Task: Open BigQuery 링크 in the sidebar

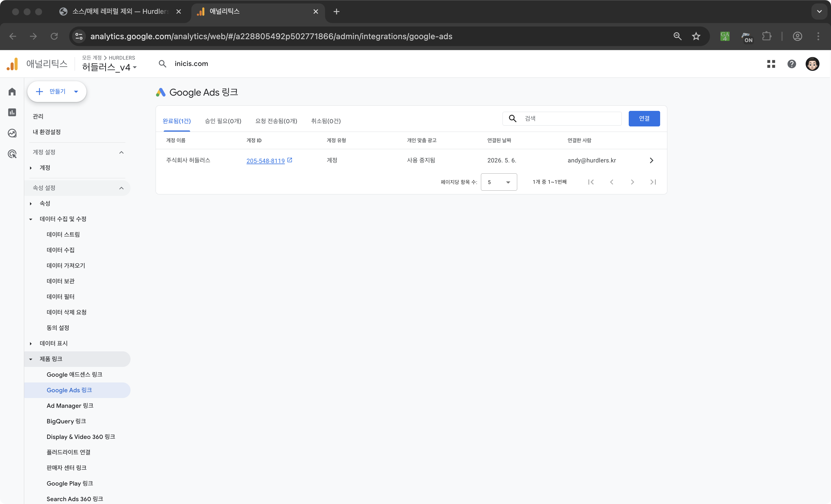Action: 66,421
